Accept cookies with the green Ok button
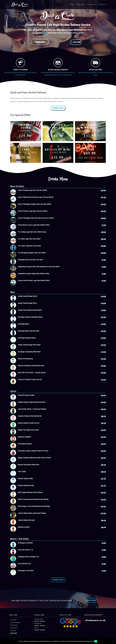 click(96, 641)
